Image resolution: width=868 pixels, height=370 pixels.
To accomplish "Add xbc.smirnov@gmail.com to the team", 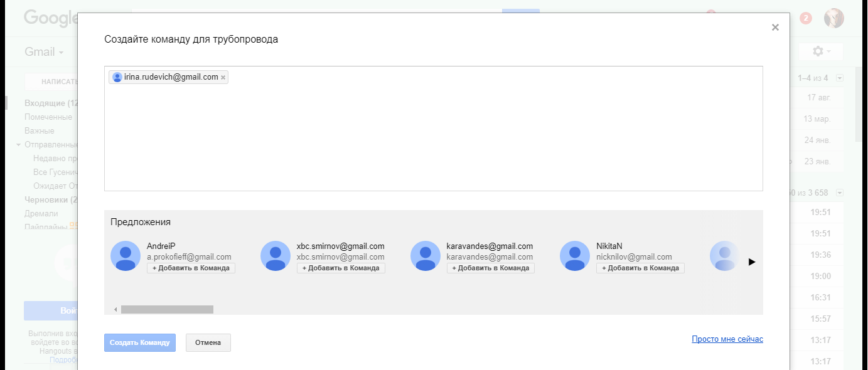I will tap(341, 268).
